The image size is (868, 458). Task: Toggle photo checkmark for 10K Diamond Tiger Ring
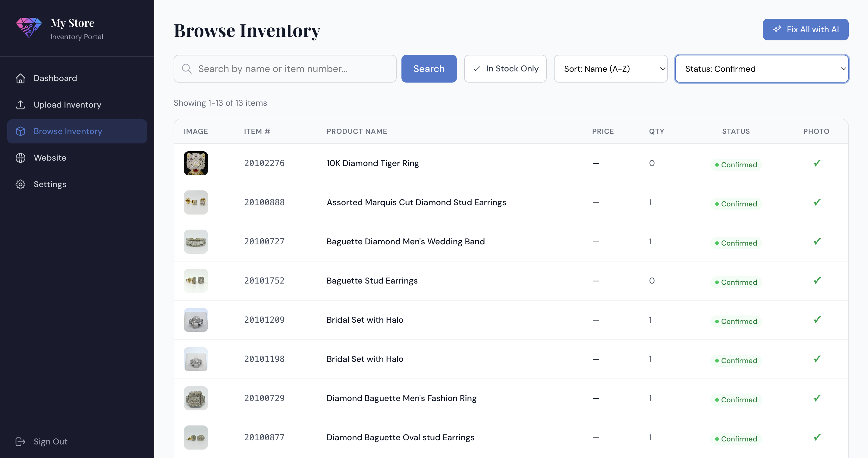click(817, 163)
